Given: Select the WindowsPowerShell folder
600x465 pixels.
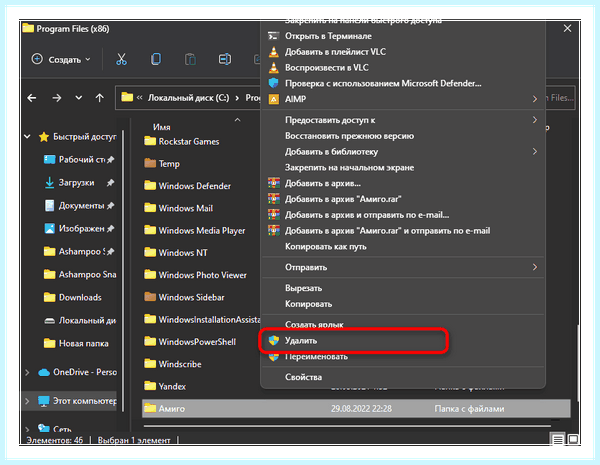Looking at the screenshot, I should point(190,342).
